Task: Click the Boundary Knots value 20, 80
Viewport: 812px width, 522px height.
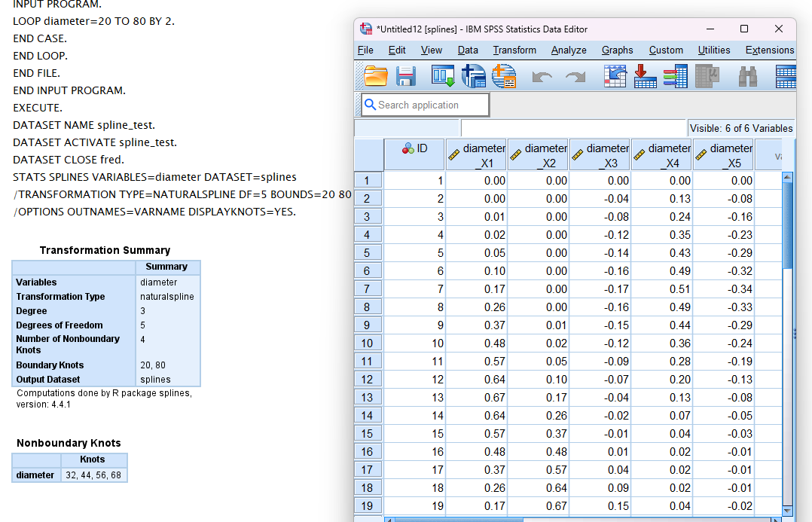Action: coord(153,365)
